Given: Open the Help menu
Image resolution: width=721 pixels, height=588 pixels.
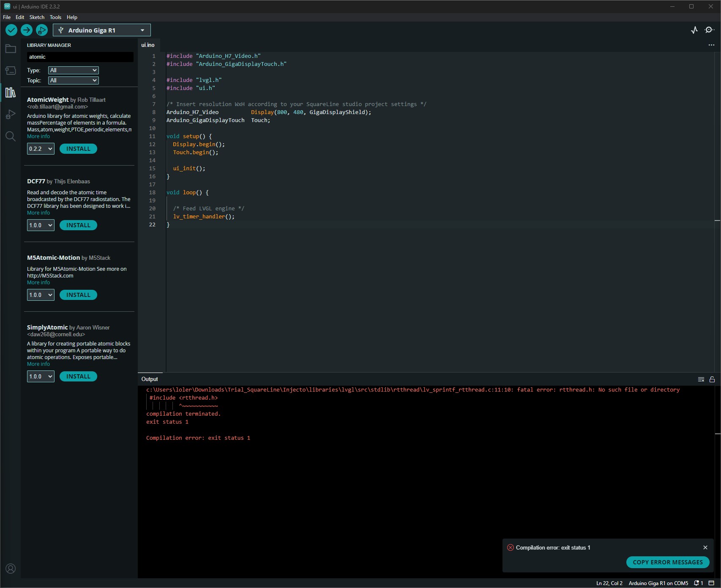Looking at the screenshot, I should [72, 17].
